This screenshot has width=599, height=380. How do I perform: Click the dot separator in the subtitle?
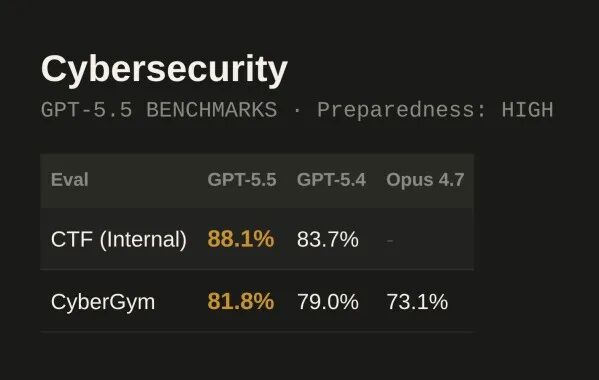tap(297, 110)
